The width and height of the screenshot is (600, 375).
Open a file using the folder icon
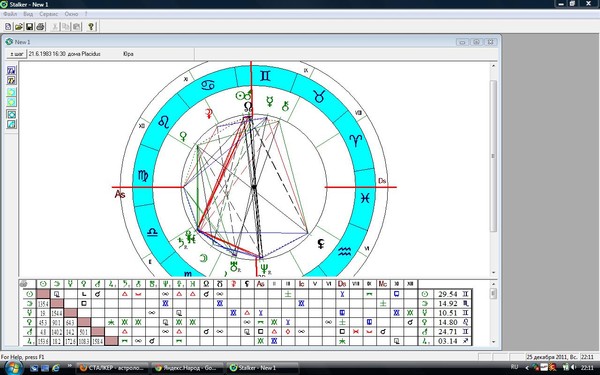(19, 26)
